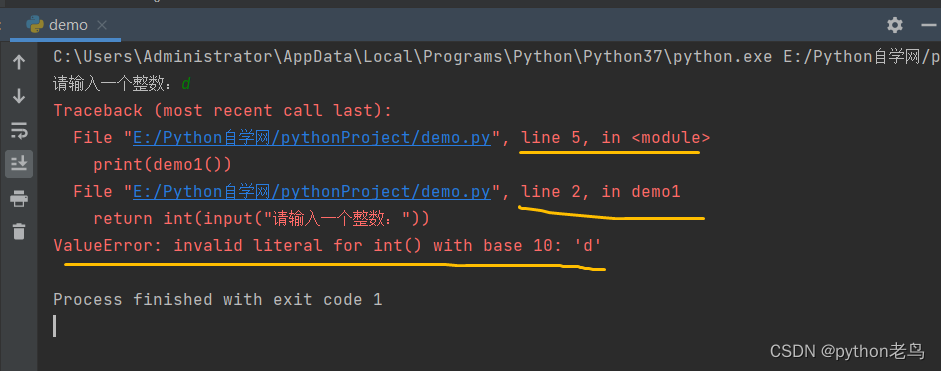Go up the stack trace
This screenshot has width=941, height=371.
coord(19,62)
